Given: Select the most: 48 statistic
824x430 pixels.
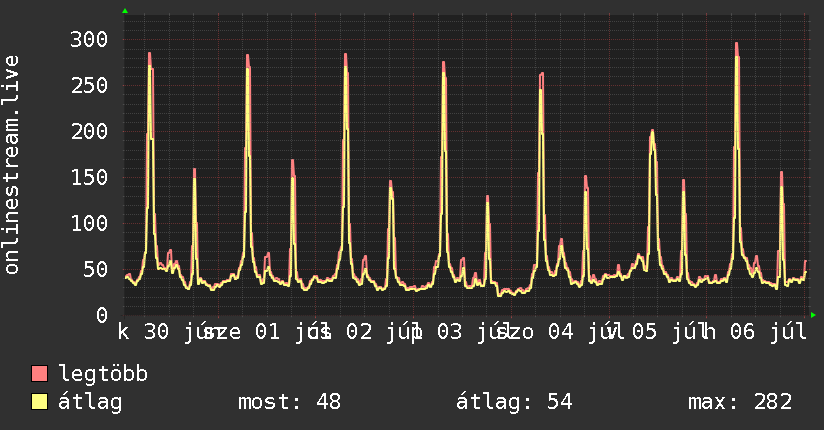Looking at the screenshot, I should (x=290, y=402).
